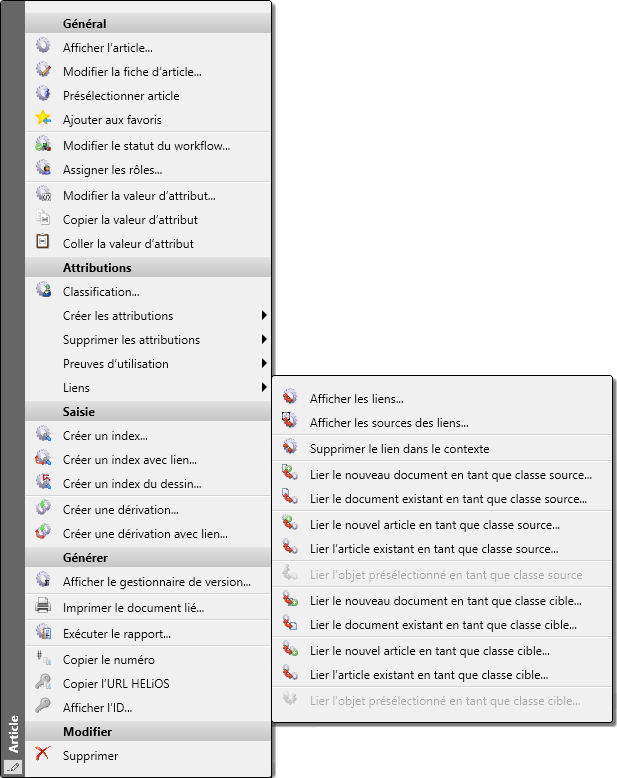This screenshot has height=778, width=617.
Task: Select Copier l'URL HELiOS
Action: click(x=148, y=683)
